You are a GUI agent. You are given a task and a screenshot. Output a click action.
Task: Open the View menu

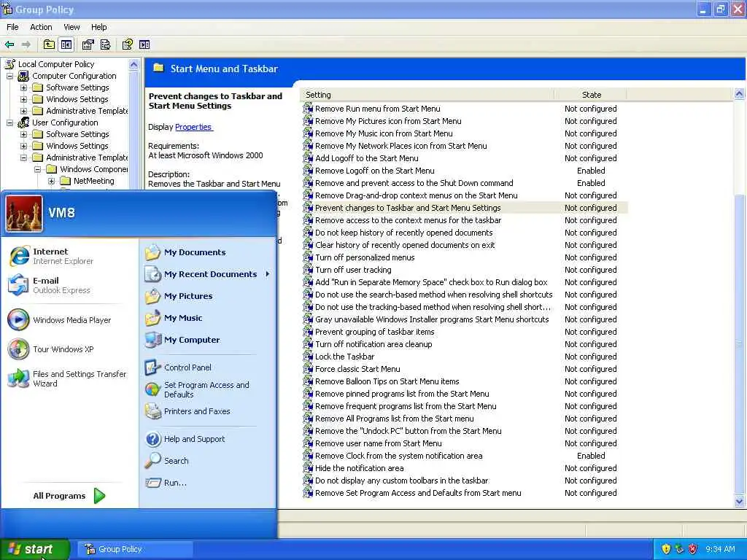coord(71,27)
